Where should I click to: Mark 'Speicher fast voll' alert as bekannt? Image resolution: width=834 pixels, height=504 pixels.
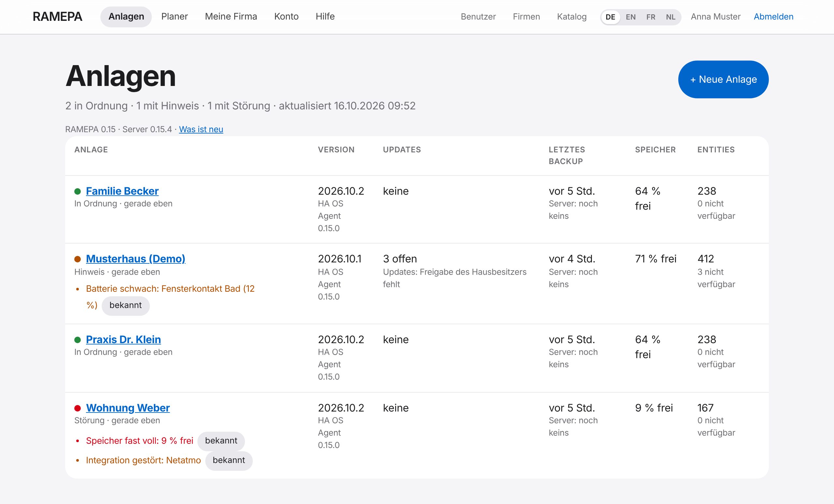click(x=221, y=441)
